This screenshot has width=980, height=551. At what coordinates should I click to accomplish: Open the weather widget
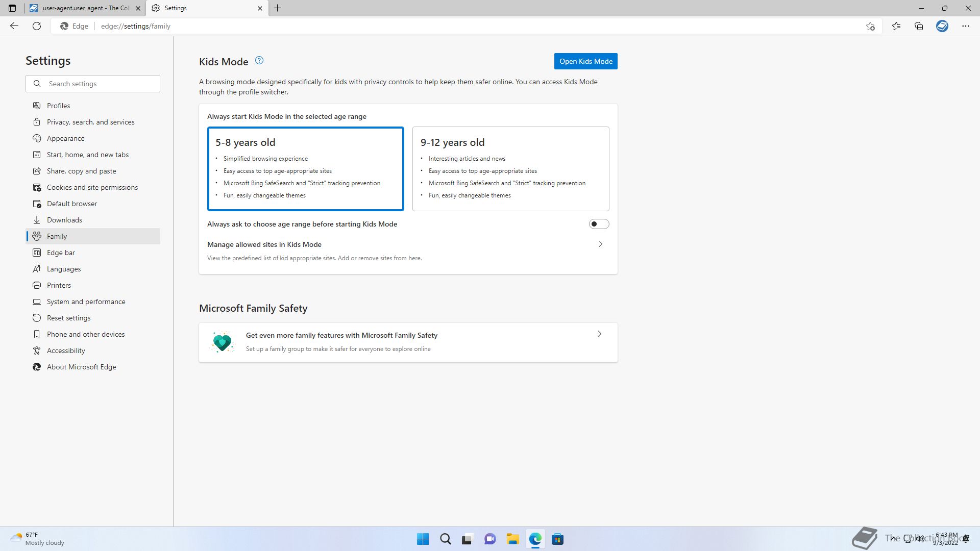point(37,539)
